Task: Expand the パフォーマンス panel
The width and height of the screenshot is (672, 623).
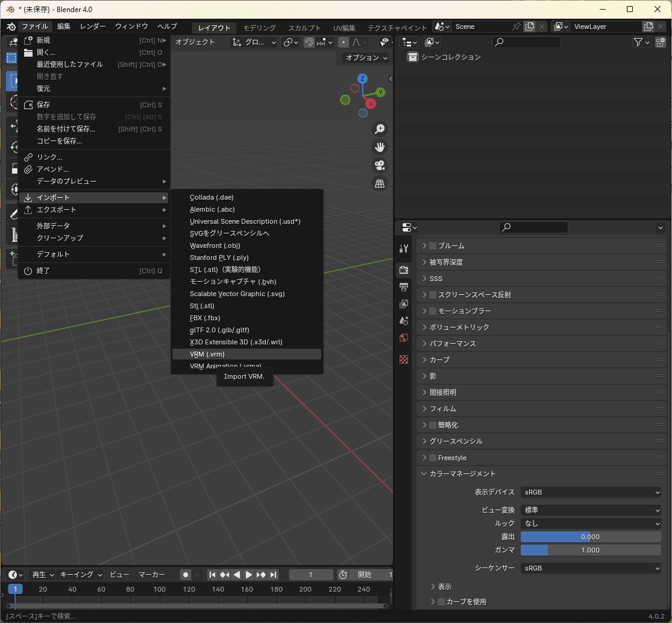Action: pos(541,343)
